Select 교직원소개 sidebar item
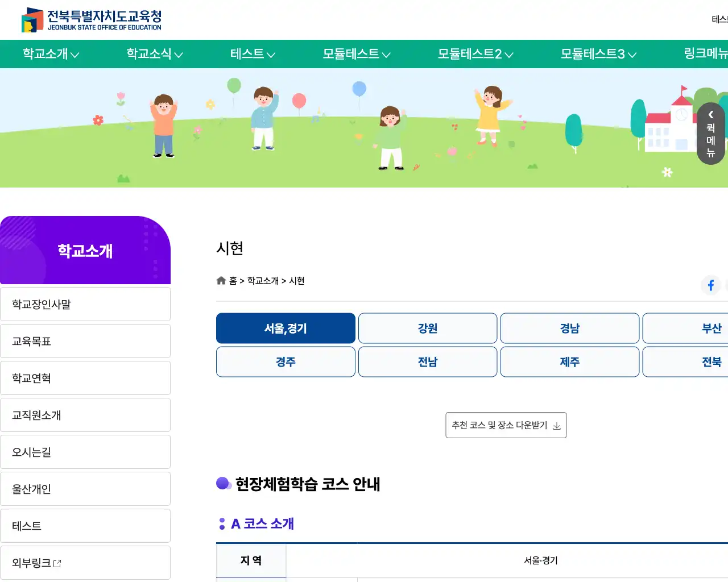This screenshot has height=582, width=728. point(85,415)
